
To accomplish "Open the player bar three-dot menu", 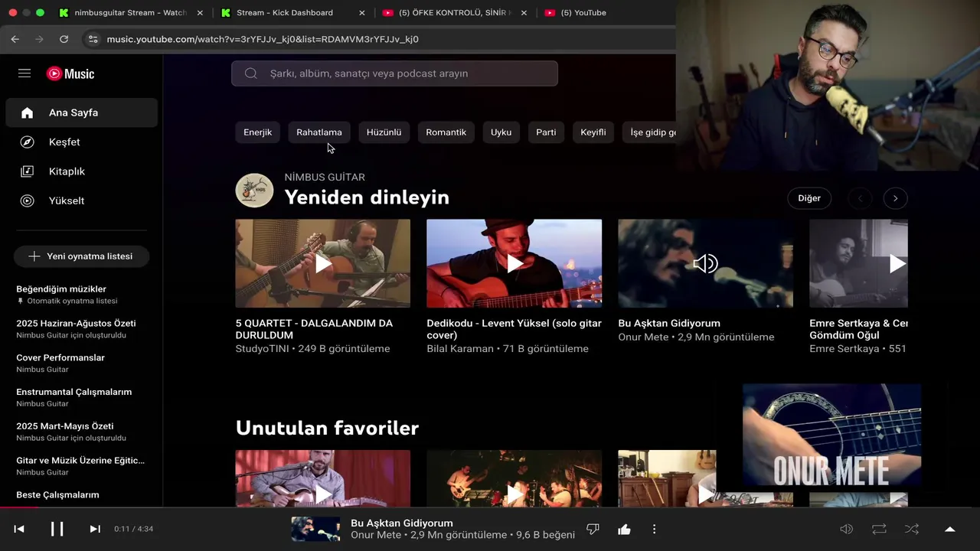I will tap(654, 529).
